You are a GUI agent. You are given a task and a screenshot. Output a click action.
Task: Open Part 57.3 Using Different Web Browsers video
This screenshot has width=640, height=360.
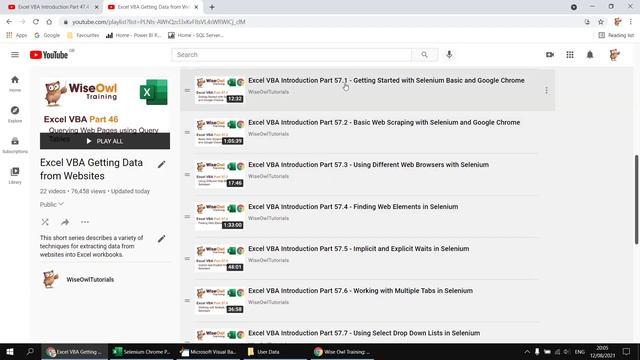pyautogui.click(x=369, y=165)
